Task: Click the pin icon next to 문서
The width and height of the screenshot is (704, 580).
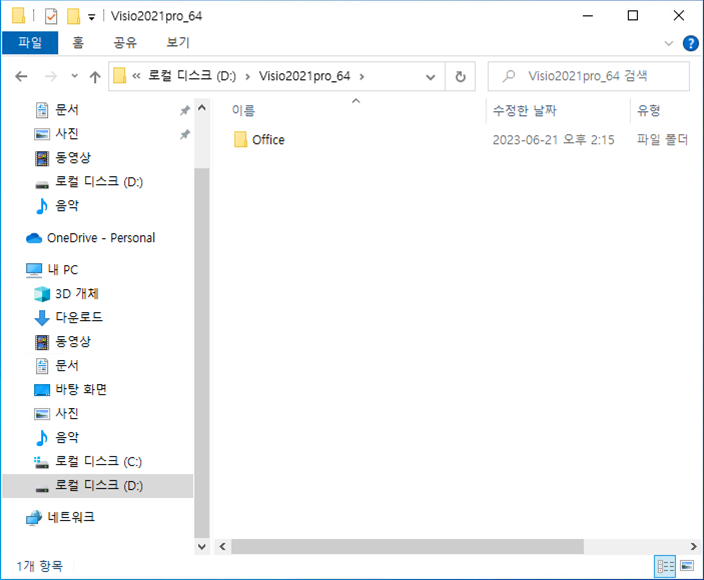Action: [185, 110]
